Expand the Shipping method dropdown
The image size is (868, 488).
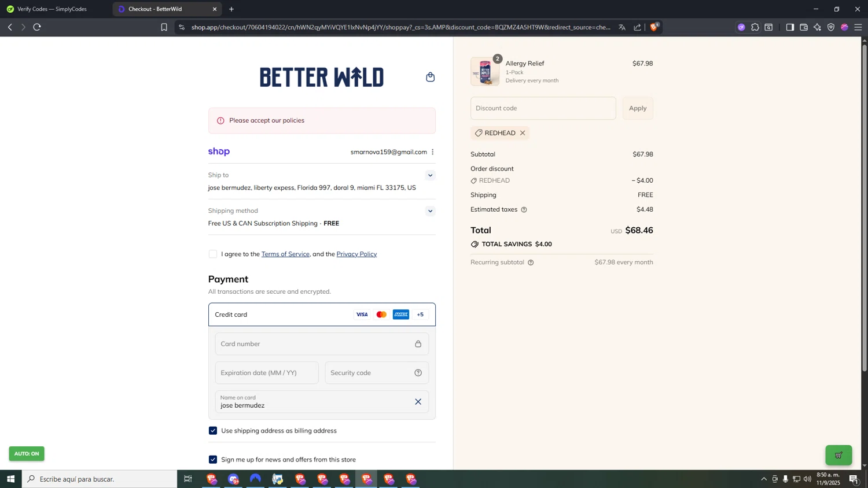(x=430, y=211)
